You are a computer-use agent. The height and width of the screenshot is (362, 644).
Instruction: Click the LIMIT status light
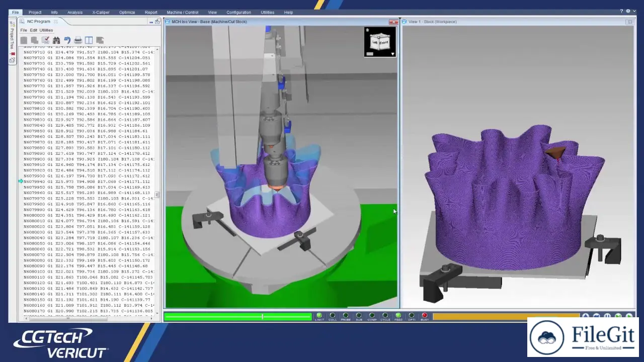click(319, 316)
